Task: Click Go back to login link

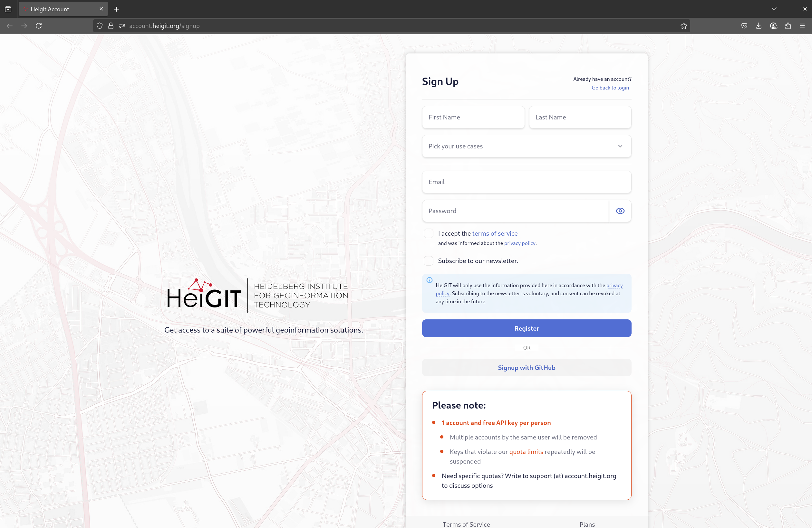Action: [x=610, y=88]
